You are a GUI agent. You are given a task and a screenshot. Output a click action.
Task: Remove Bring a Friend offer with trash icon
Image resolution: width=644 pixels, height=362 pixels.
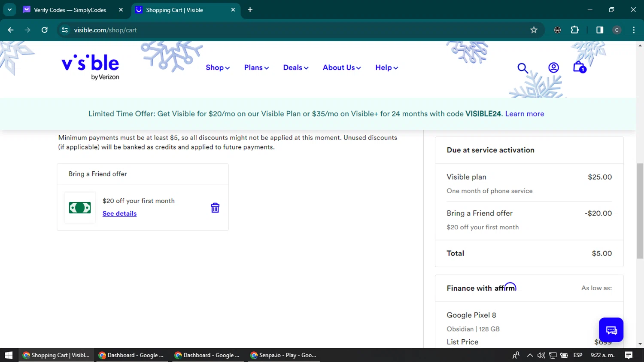[x=215, y=208]
